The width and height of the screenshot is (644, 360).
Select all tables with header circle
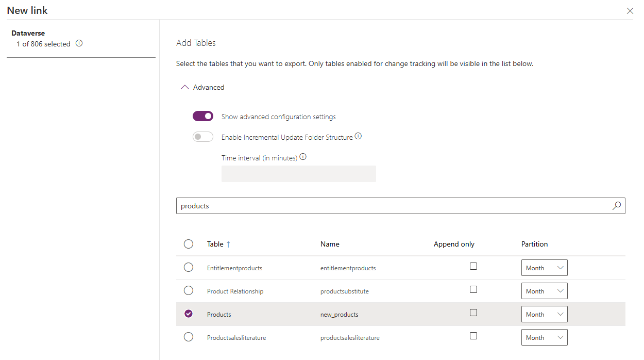pyautogui.click(x=189, y=244)
